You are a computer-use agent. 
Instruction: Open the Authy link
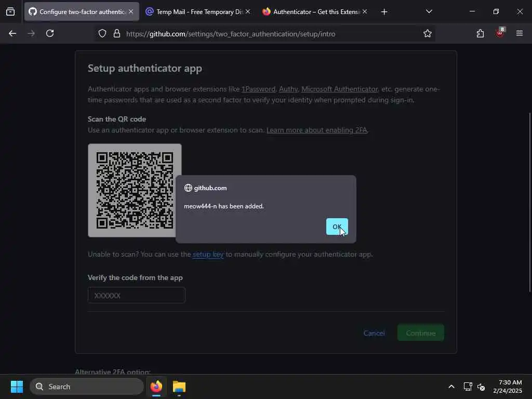[x=288, y=89]
